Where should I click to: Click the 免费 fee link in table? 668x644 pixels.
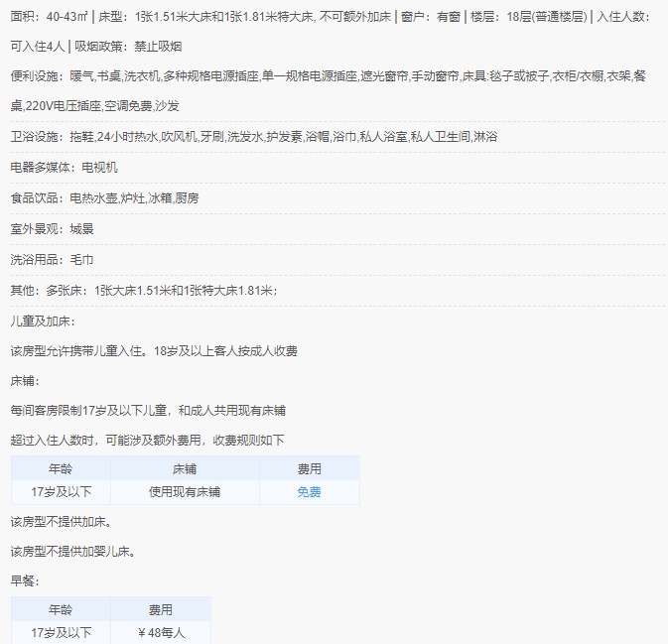309,492
